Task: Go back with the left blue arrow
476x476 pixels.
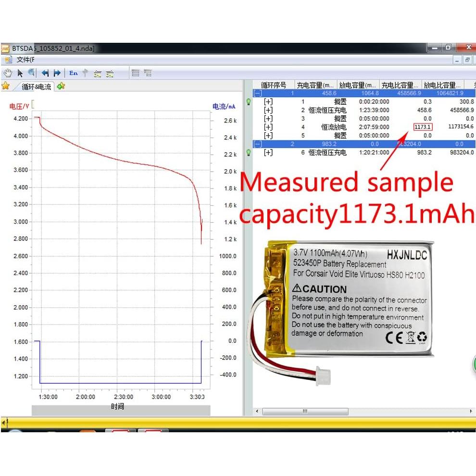Action: click(x=45, y=73)
